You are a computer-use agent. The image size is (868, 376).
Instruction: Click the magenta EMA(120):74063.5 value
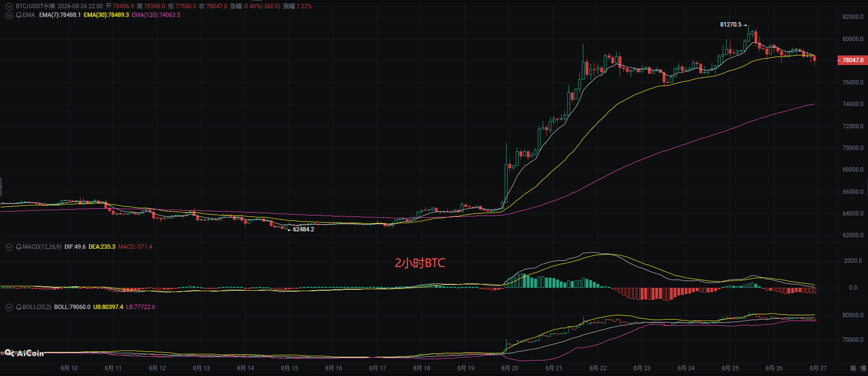[156, 15]
